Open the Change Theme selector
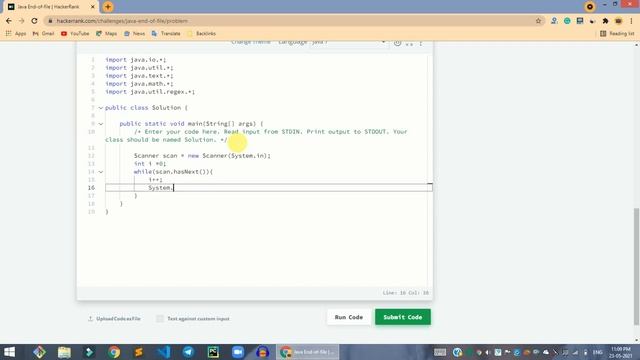 point(251,42)
